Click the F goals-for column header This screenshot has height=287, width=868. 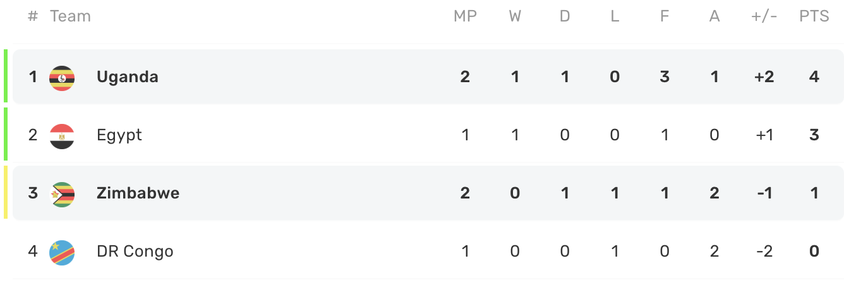[x=665, y=16]
